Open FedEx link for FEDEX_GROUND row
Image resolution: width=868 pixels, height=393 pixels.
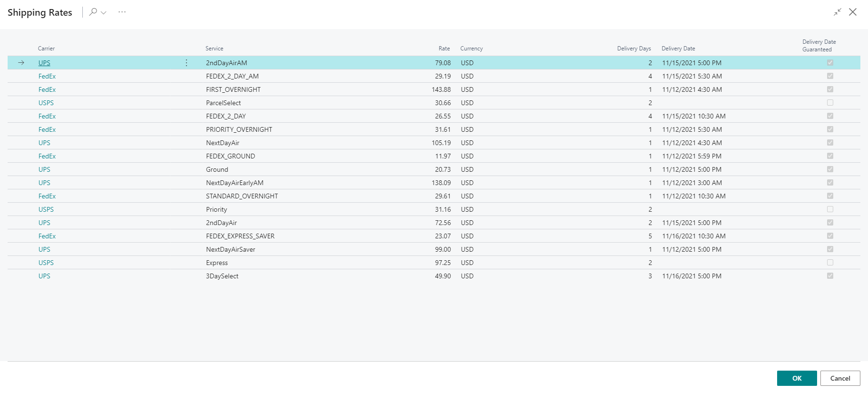pos(47,156)
